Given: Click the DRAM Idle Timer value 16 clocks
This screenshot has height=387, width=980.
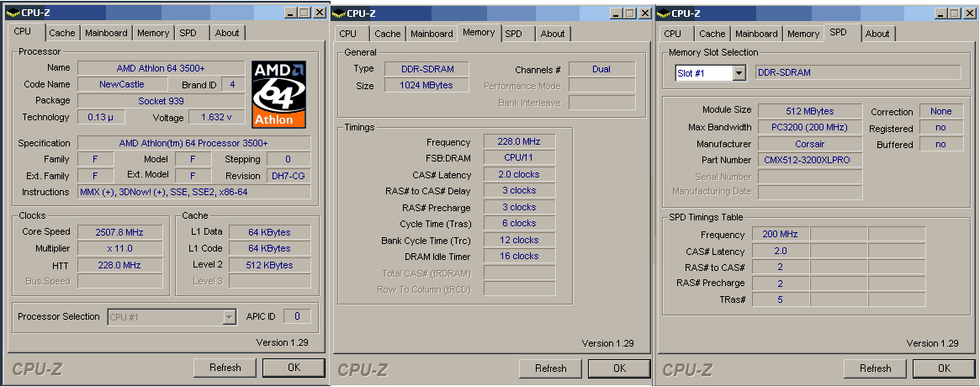Looking at the screenshot, I should coord(519,257).
